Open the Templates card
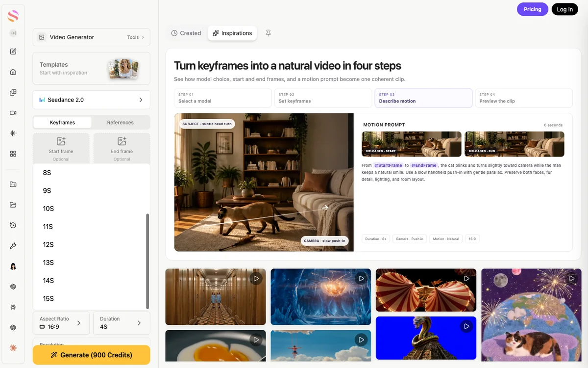This screenshot has width=588, height=368. [92, 68]
